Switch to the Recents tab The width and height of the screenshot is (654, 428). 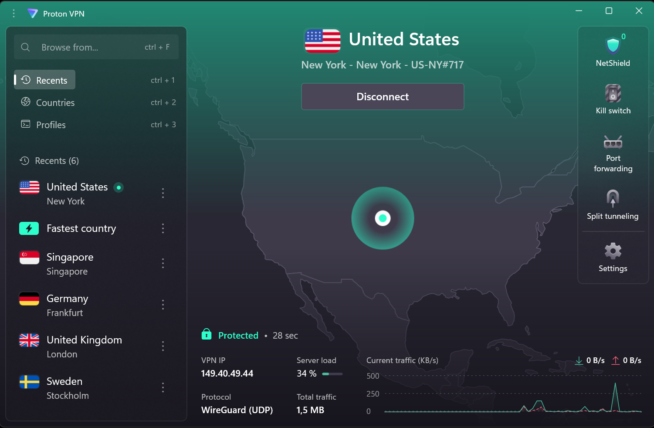45,80
